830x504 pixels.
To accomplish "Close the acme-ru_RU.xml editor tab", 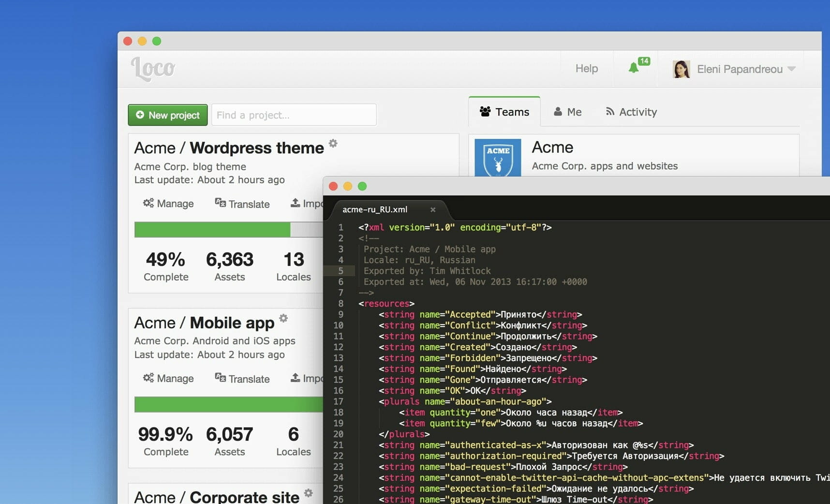I will [433, 209].
